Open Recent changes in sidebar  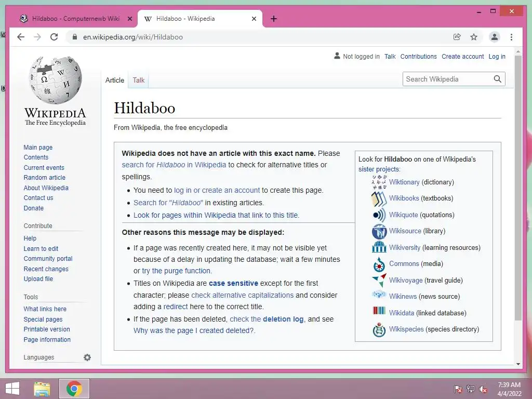point(46,269)
